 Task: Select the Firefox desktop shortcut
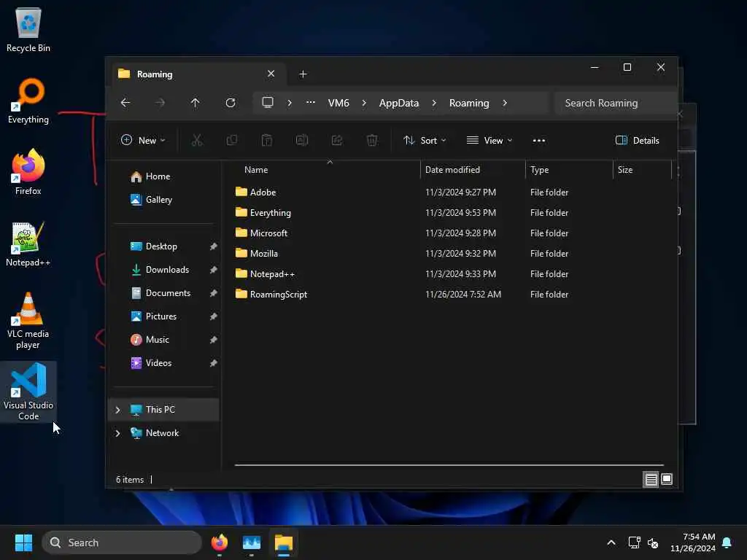pos(28,172)
